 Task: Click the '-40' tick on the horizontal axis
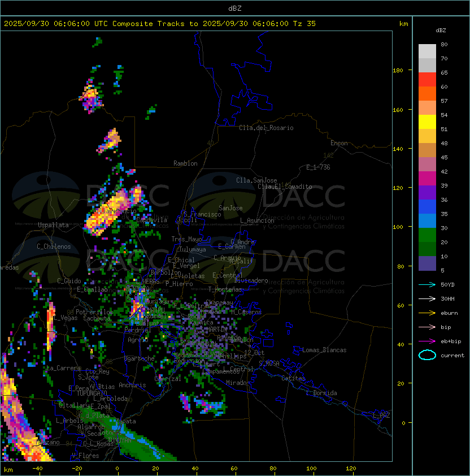[x=37, y=469]
